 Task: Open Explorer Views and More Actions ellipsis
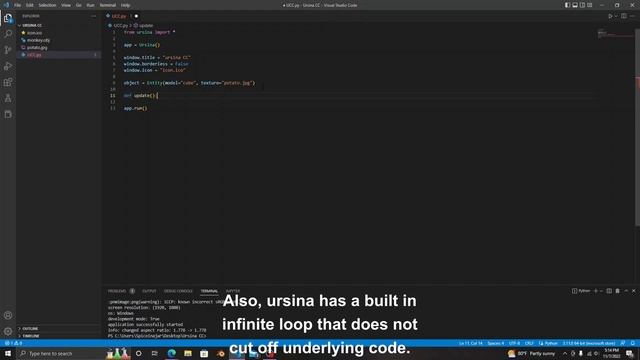click(93, 16)
